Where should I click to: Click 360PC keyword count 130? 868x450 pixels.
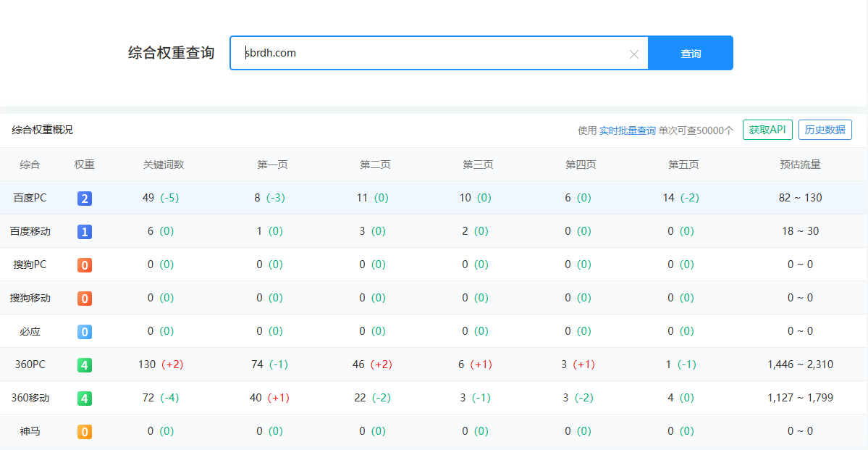(147, 364)
